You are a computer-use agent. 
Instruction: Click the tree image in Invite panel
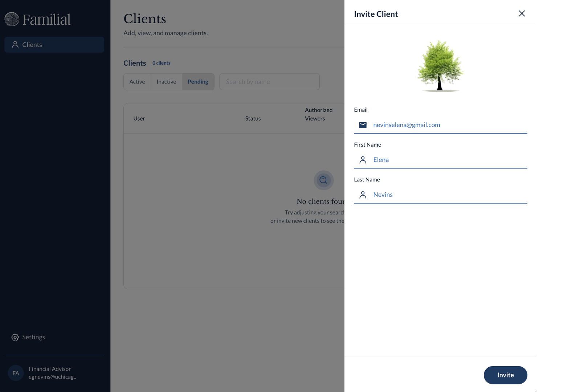click(x=440, y=66)
